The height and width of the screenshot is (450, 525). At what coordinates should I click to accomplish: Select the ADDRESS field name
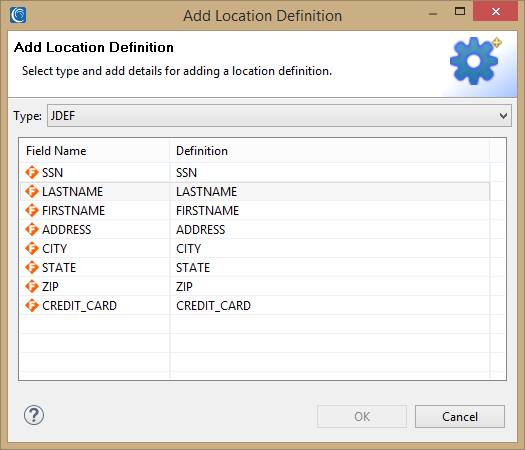point(67,230)
